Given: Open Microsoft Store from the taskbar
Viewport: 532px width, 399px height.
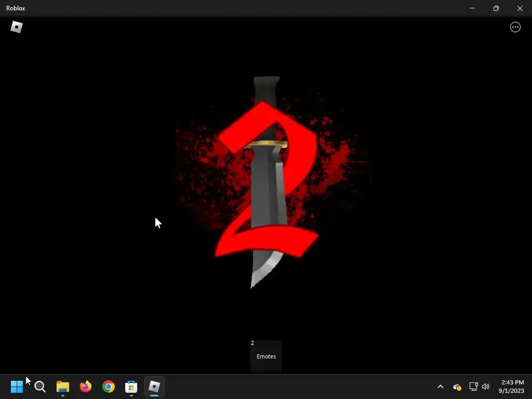Looking at the screenshot, I should 131,387.
